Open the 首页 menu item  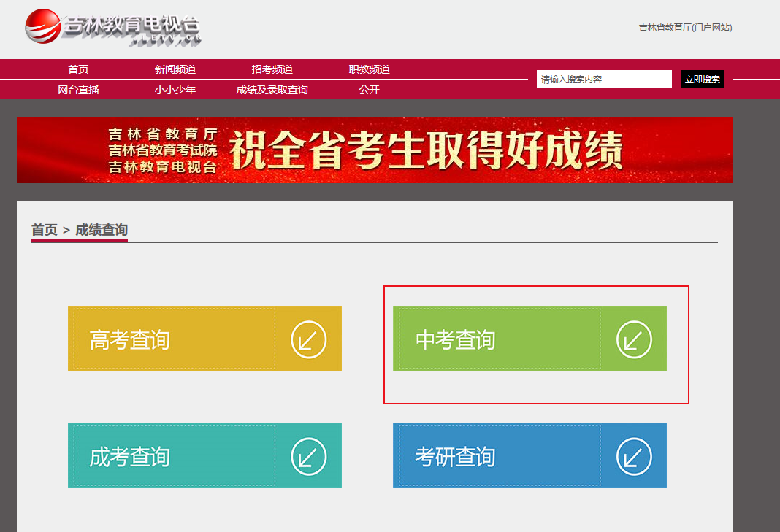point(78,69)
